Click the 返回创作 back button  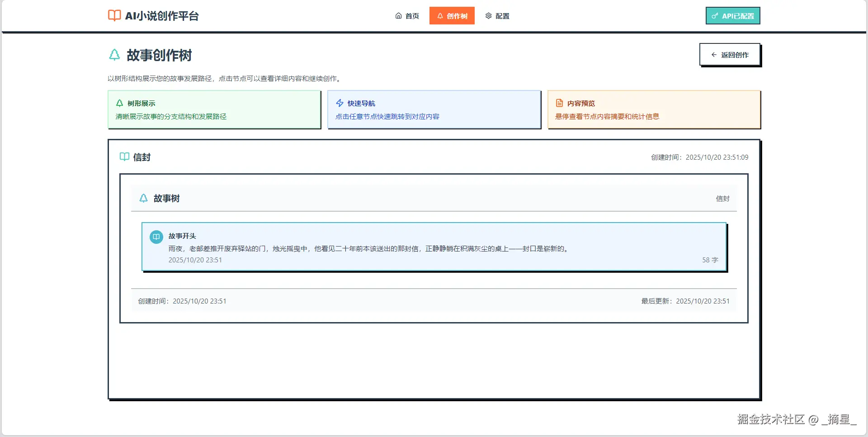tap(730, 55)
